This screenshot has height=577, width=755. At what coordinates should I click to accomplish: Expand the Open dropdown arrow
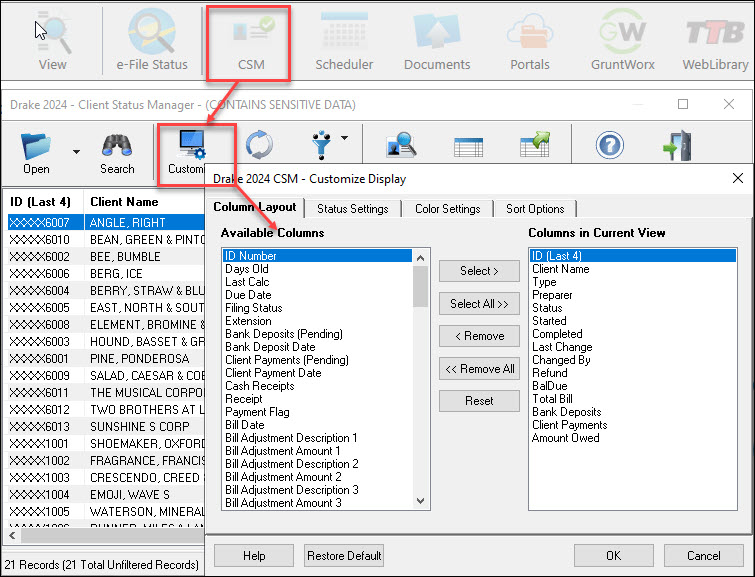coord(76,152)
